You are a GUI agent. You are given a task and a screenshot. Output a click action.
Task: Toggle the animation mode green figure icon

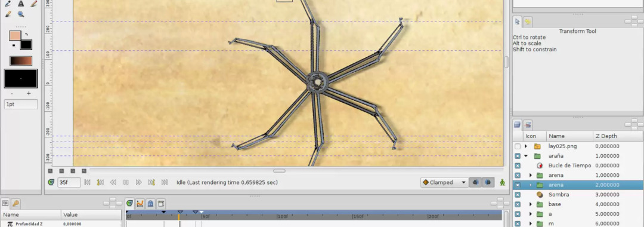(x=502, y=182)
